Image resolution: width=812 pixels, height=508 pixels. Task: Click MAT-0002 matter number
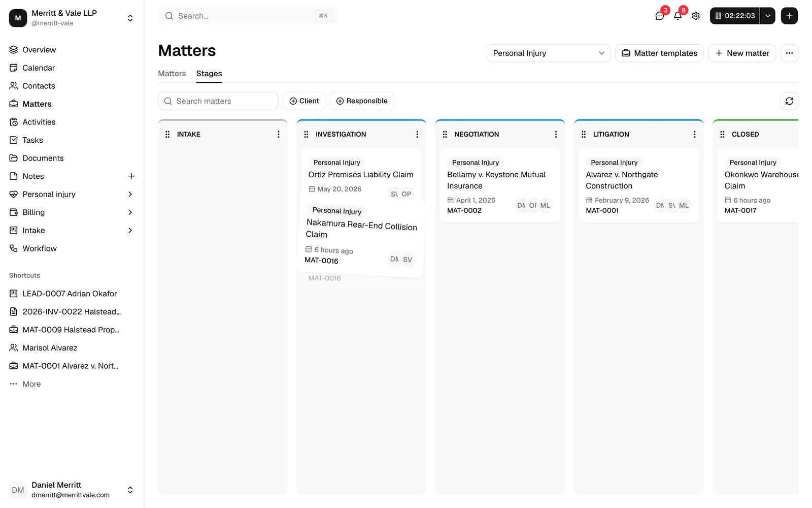point(464,210)
